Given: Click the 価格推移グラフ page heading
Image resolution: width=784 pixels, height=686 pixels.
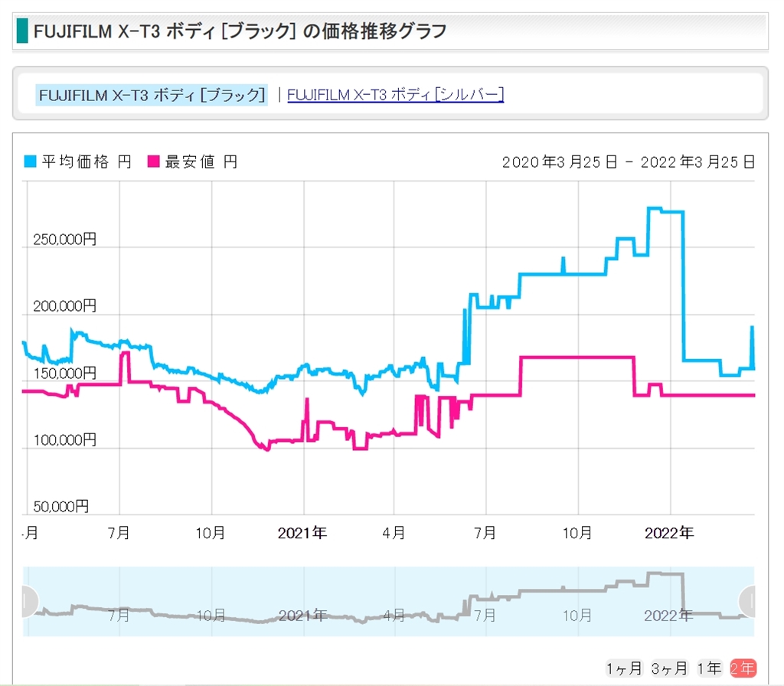Looking at the screenshot, I should point(240,31).
